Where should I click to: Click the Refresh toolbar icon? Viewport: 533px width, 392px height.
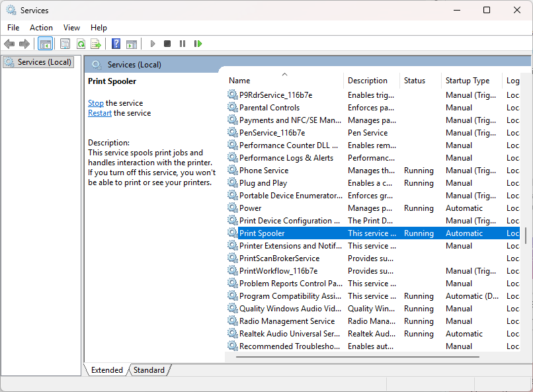coord(81,44)
